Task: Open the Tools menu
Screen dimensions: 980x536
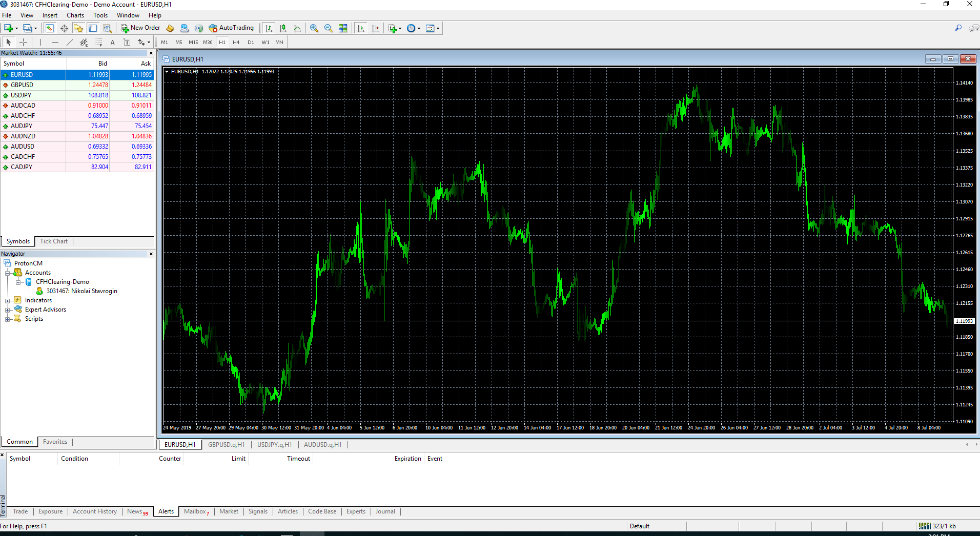Action: 100,15
